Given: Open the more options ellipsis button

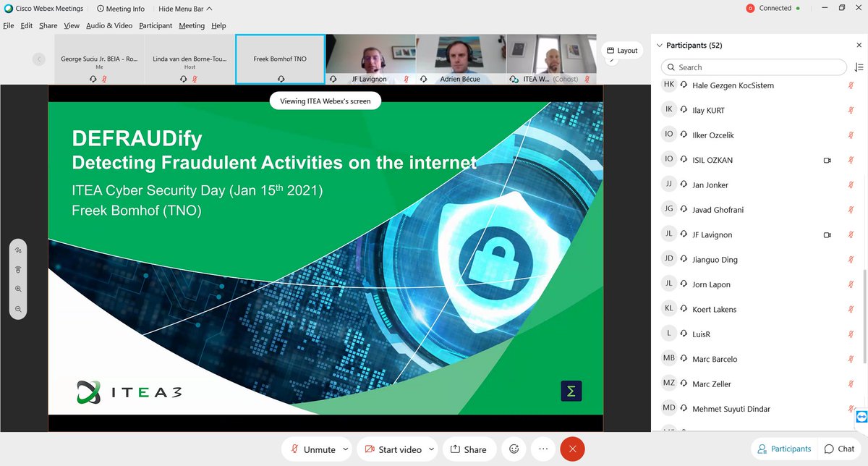Looking at the screenshot, I should 543,449.
